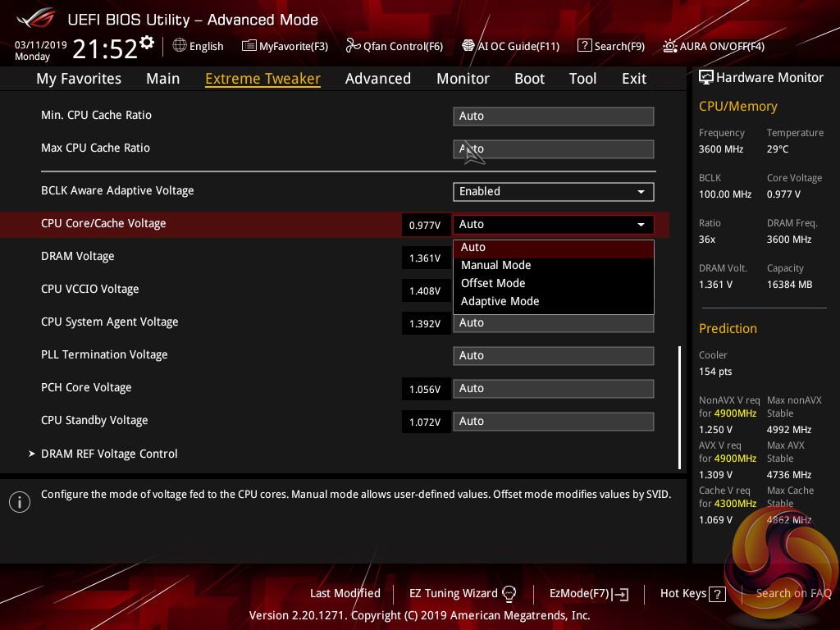Click the 16384 MB capacity value

790,285
